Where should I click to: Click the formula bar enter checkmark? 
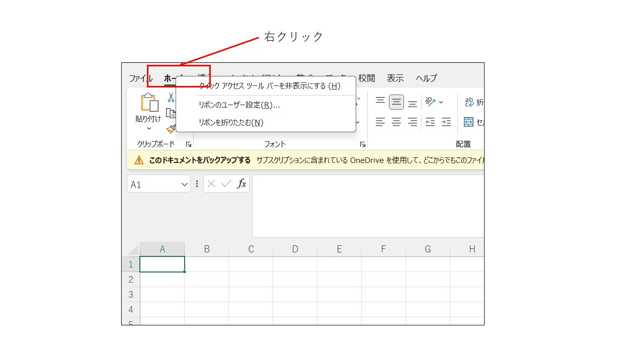coord(226,184)
